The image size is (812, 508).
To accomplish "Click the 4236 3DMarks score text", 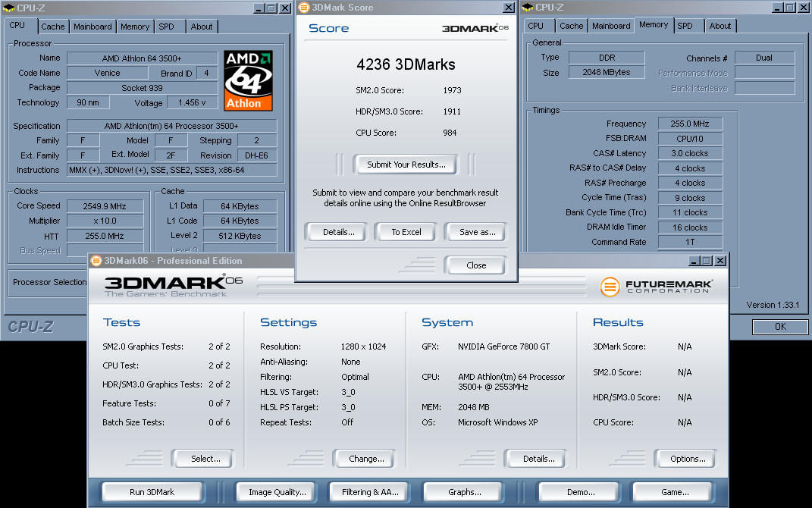I will coord(406,64).
